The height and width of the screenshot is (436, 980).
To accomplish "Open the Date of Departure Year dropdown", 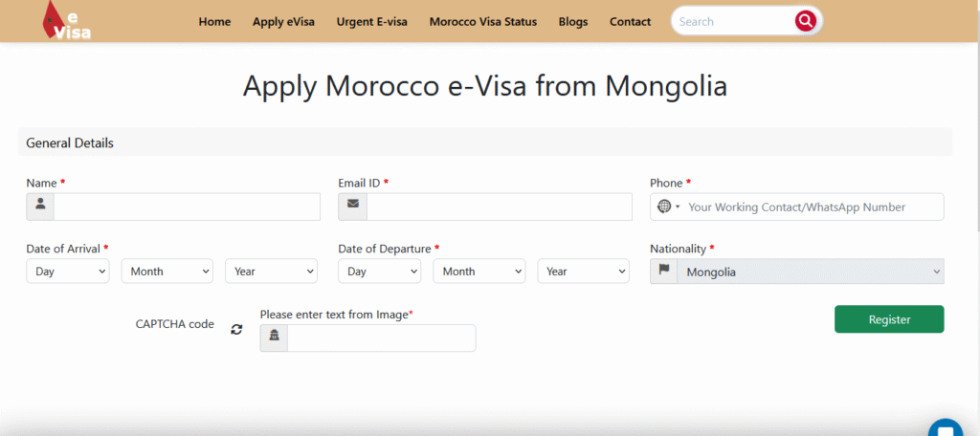I will [x=583, y=272].
